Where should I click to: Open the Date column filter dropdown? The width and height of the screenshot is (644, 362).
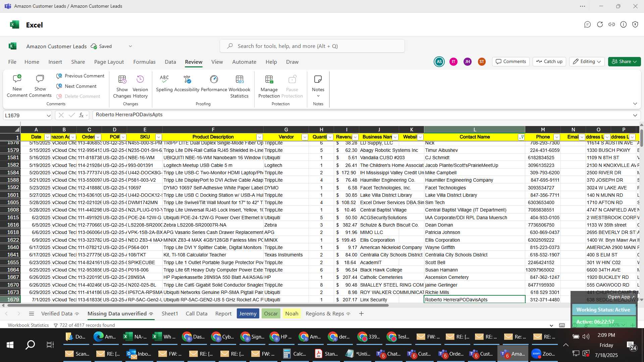47,137
